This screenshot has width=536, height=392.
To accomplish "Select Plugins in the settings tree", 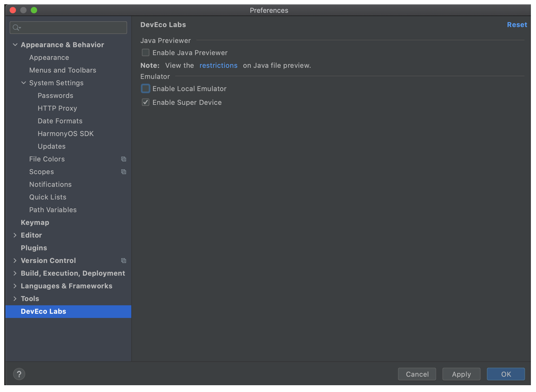I will pyautogui.click(x=34, y=248).
